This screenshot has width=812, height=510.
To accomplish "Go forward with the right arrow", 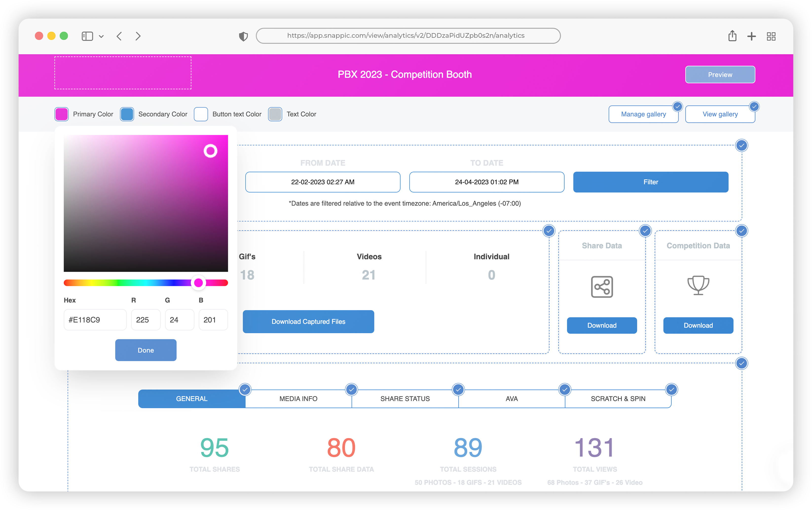I will coord(138,36).
